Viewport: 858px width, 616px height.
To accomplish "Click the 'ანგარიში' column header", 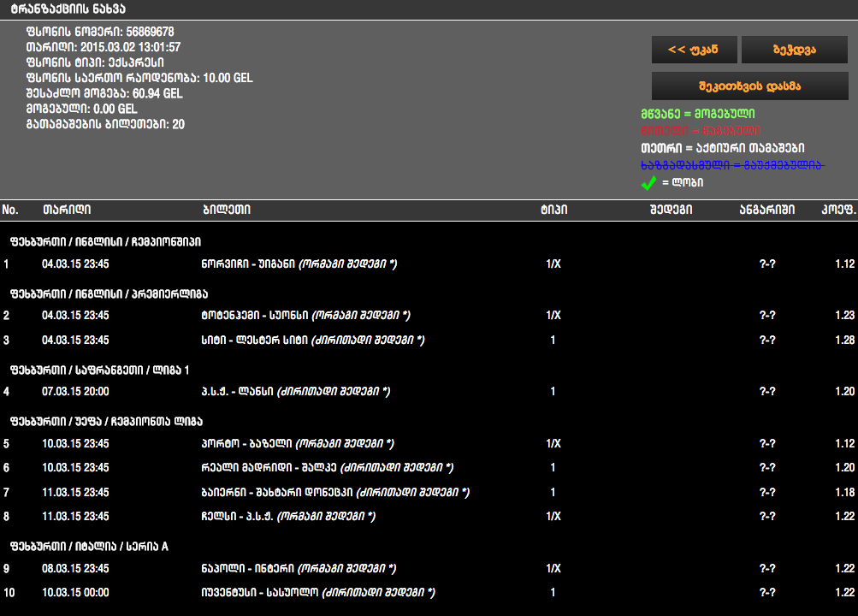I will click(x=766, y=210).
